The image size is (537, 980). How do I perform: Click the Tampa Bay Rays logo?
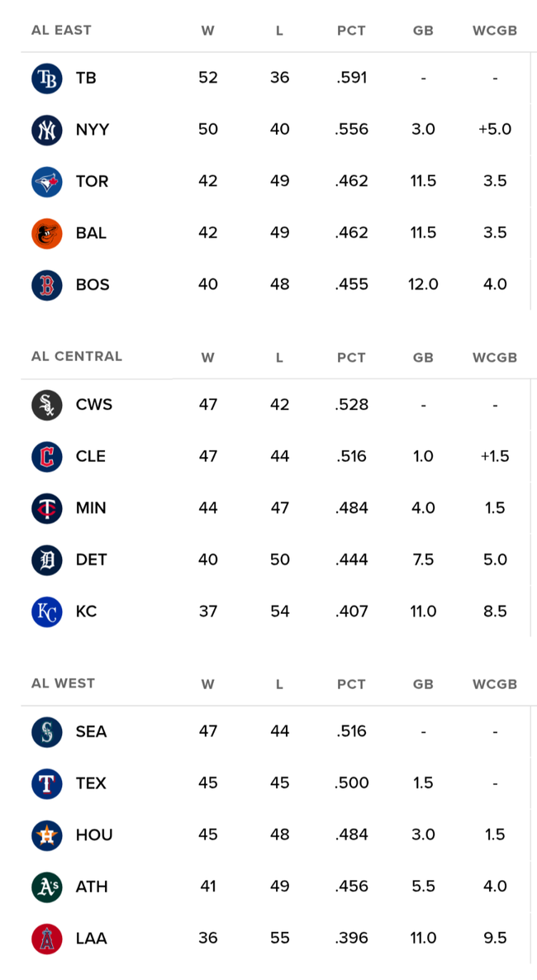pos(47,78)
